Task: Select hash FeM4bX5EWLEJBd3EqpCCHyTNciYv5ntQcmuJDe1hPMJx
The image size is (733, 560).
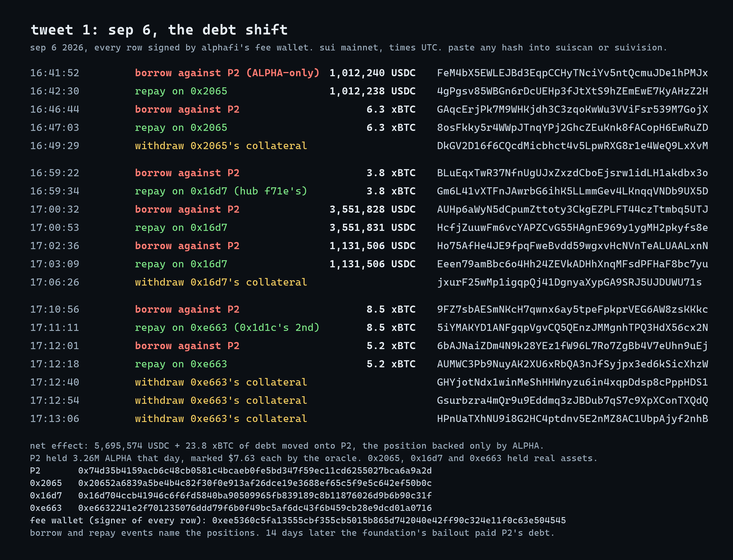Action: click(x=572, y=73)
